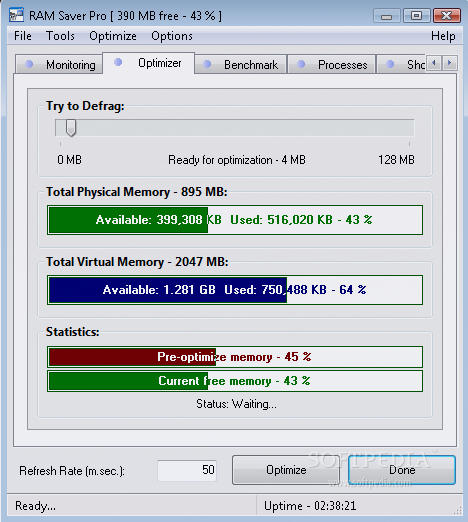The width and height of the screenshot is (468, 522).
Task: Switch to the Monitoring tab
Action: 59,64
